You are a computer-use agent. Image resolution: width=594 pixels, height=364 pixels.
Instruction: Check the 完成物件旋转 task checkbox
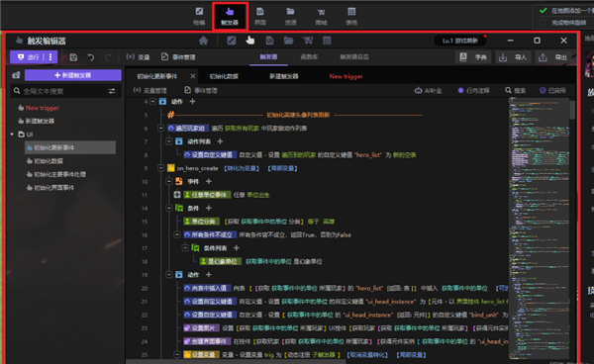click(543, 23)
